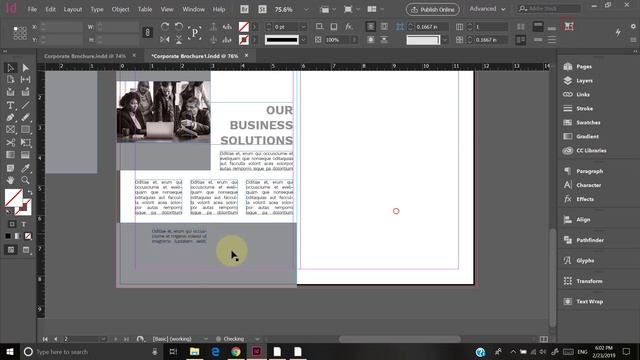The image size is (640, 360).
Task: Click the Windows Start button
Action: (9, 351)
